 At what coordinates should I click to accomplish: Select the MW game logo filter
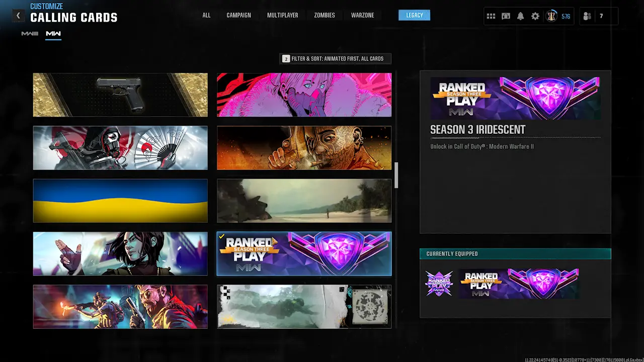click(53, 34)
